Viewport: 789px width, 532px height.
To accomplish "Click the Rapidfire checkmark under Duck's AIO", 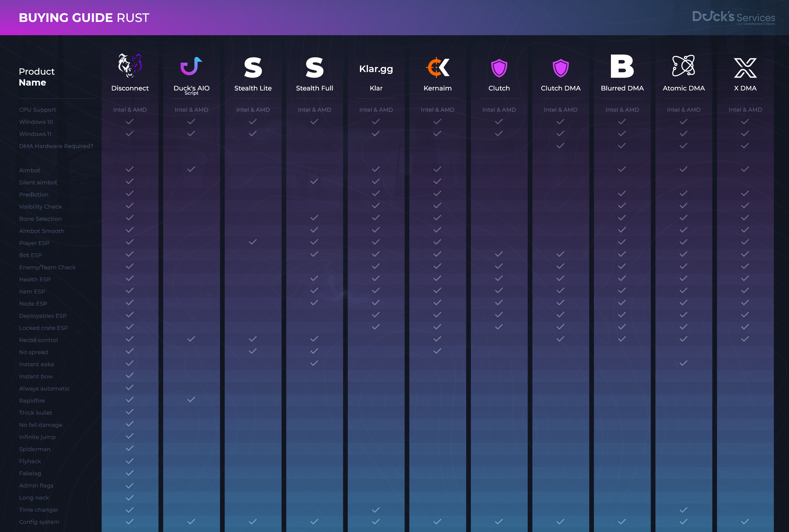I will click(x=191, y=399).
